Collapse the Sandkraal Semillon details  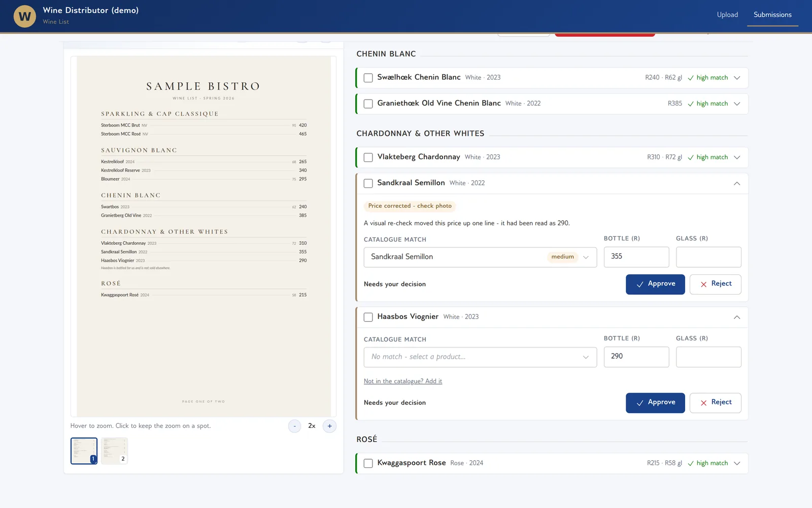[737, 183]
